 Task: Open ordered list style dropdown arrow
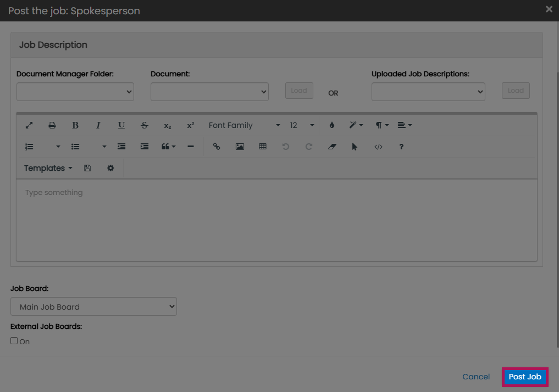click(58, 147)
